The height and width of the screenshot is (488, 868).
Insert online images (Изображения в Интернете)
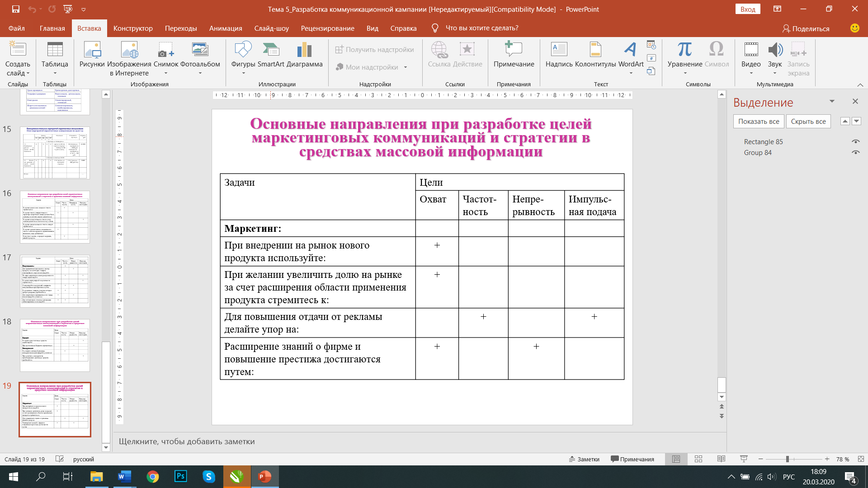129,59
